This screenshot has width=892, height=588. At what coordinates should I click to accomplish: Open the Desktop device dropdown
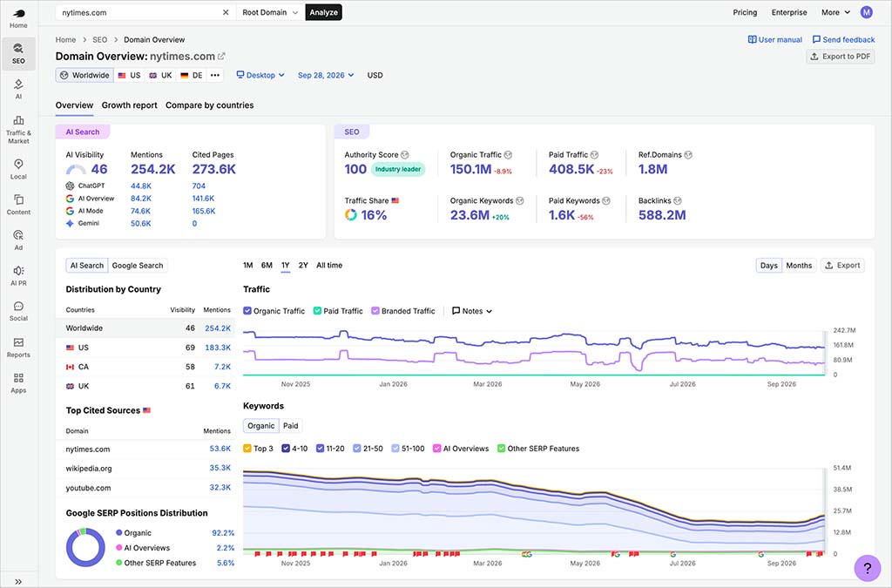pyautogui.click(x=260, y=75)
